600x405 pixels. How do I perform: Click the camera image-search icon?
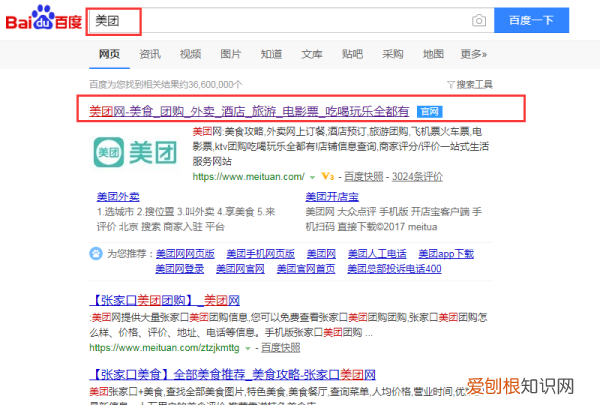tap(479, 20)
